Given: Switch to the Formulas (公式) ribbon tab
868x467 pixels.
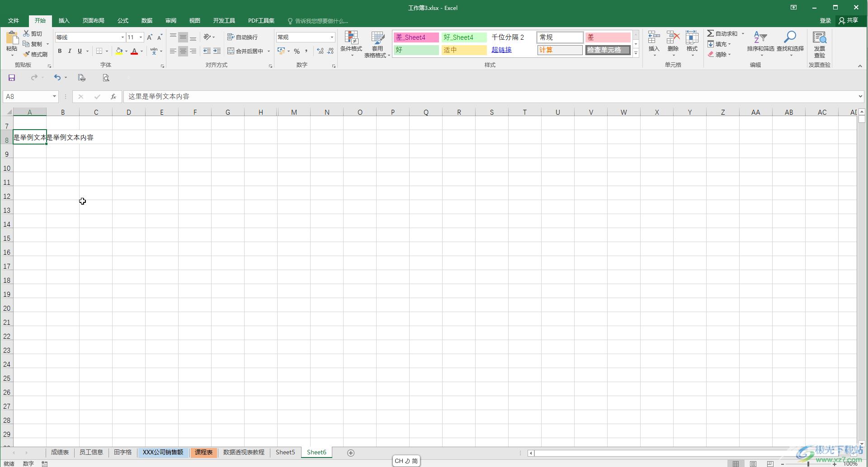Looking at the screenshot, I should (123, 21).
